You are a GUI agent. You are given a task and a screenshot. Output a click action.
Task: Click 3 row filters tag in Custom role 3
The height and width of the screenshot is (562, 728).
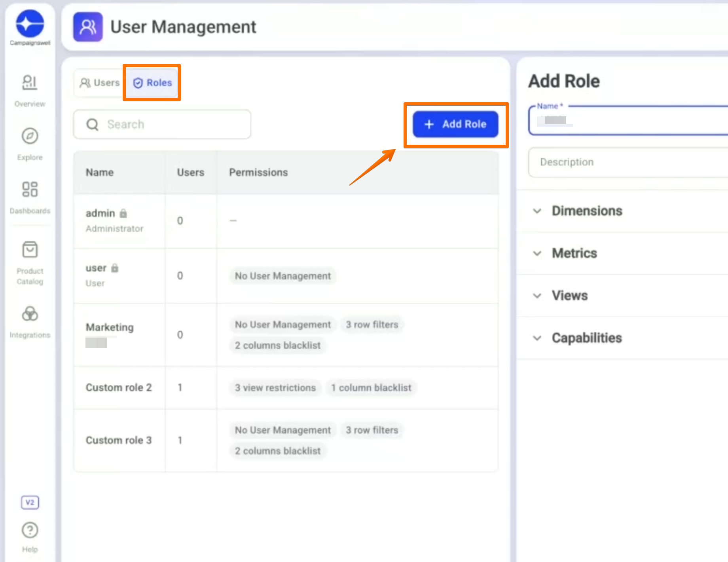[x=372, y=430]
